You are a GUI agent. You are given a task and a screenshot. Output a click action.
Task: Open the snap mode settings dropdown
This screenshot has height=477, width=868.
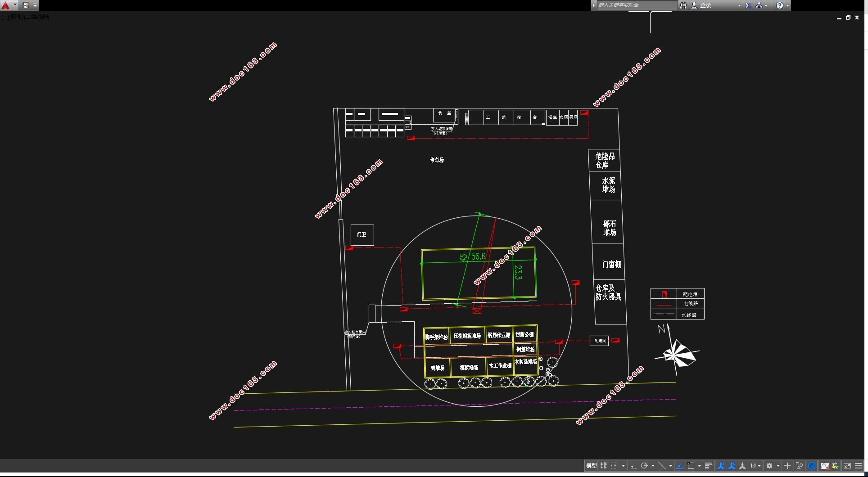(623, 466)
